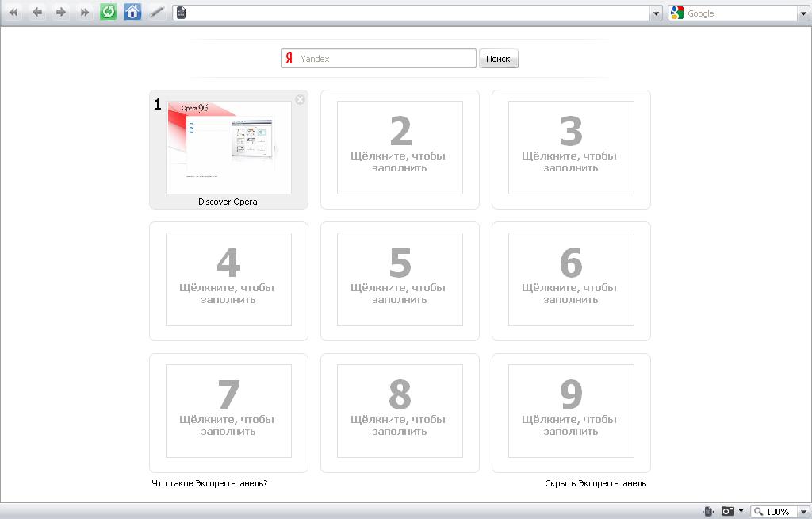Click the Поиск search button
This screenshot has width=812, height=519.
click(x=498, y=59)
